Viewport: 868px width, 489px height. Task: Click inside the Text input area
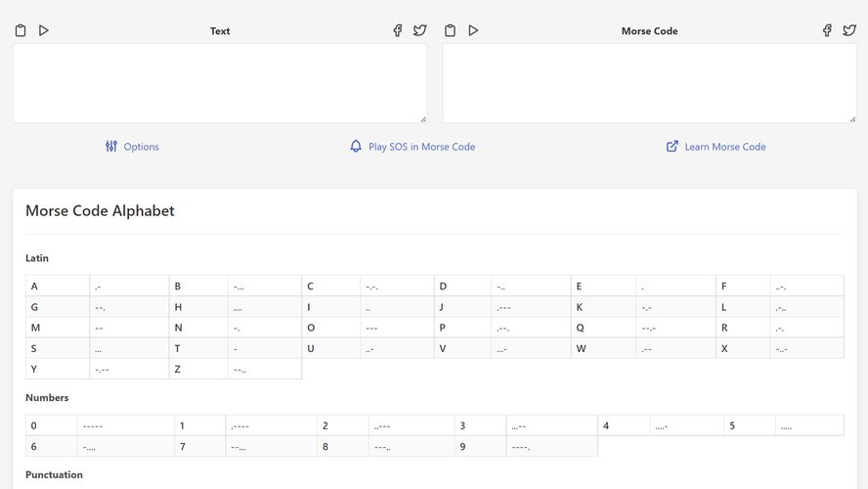coord(220,83)
